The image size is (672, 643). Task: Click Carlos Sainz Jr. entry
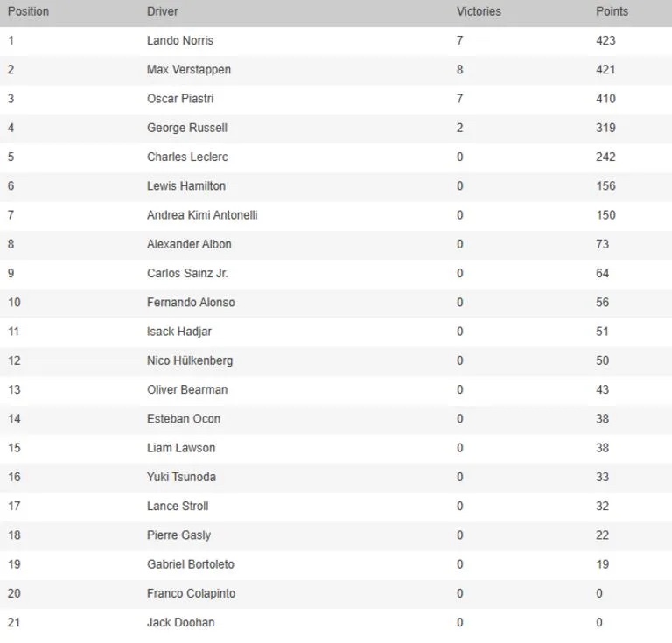[187, 273]
